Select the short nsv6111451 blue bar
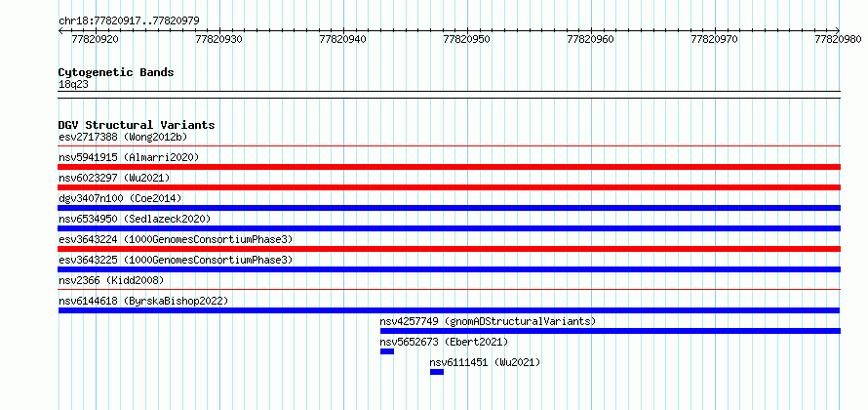Image resolution: width=868 pixels, height=410 pixels. pos(437,372)
